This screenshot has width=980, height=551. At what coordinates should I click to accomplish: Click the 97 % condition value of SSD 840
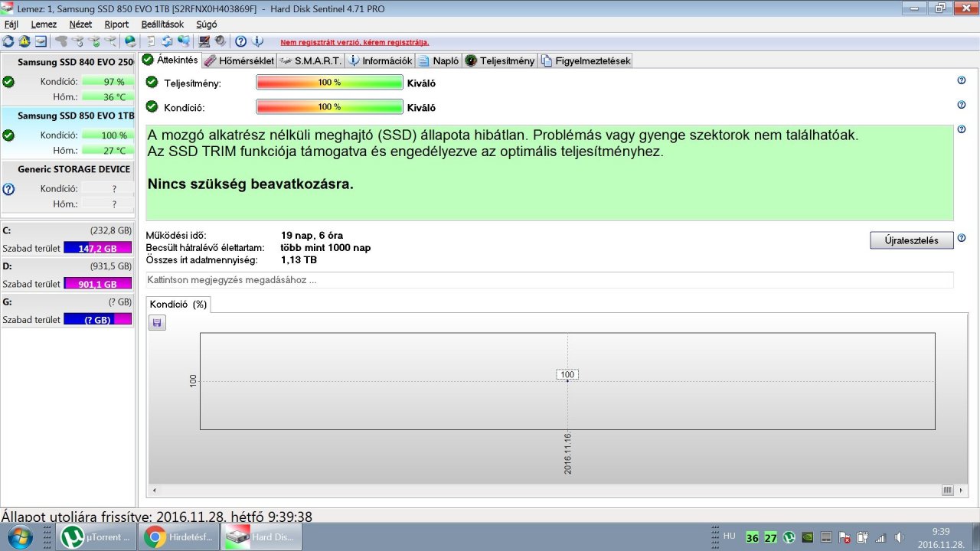click(107, 81)
